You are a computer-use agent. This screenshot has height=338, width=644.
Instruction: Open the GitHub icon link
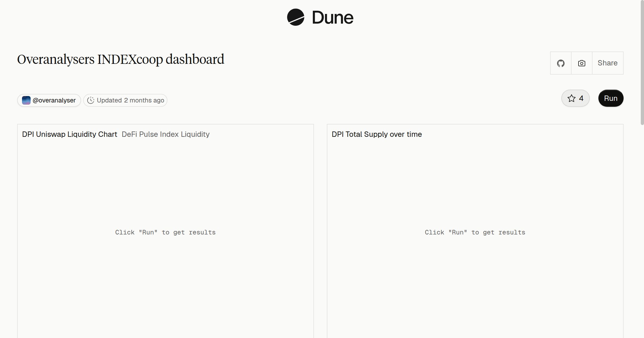pos(561,63)
